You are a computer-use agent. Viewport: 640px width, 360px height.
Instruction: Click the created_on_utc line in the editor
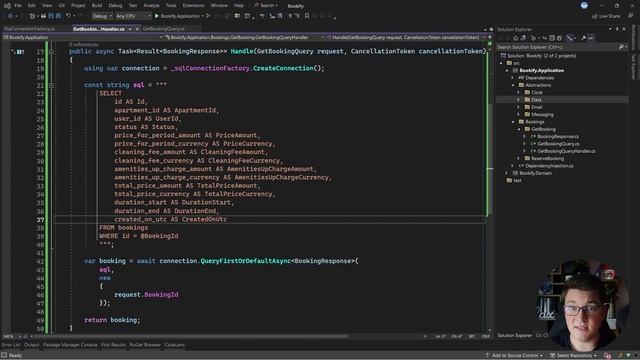coord(170,219)
